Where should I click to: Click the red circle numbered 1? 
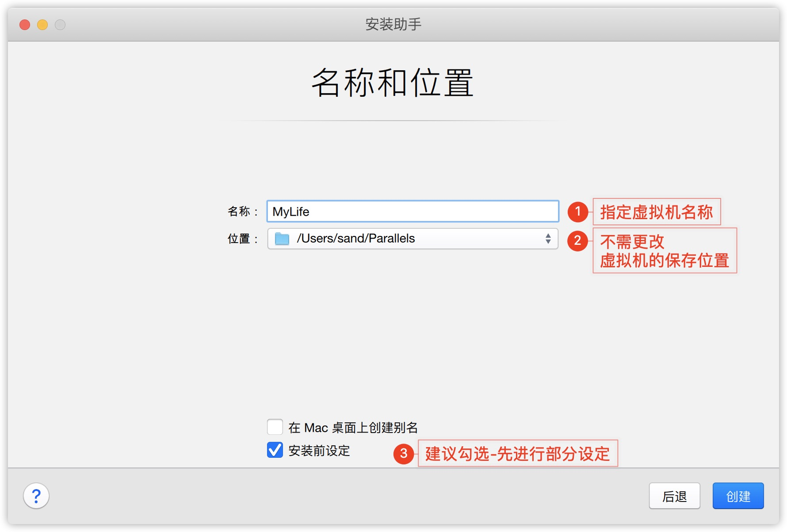pyautogui.click(x=577, y=212)
